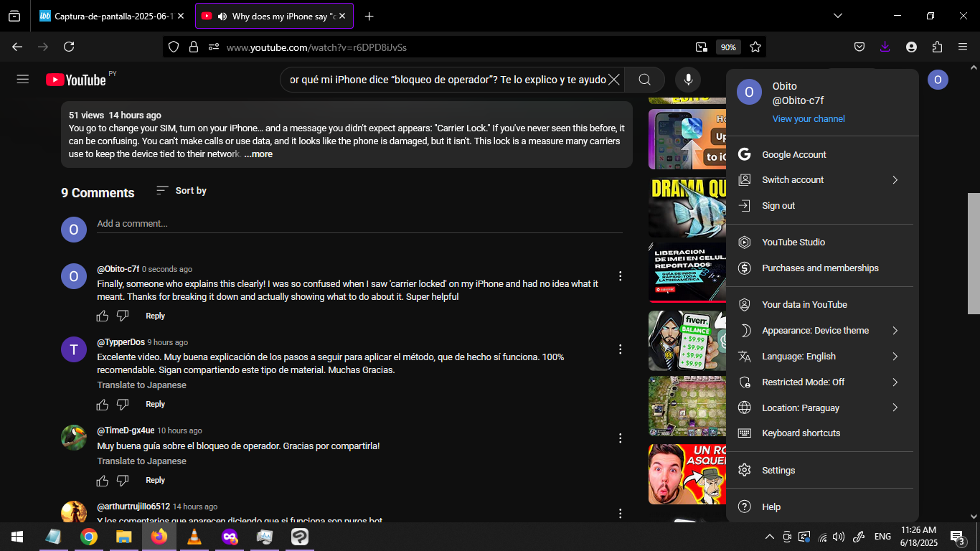Like the @TypperDos comment
Screen dimensions: 980x551
(103, 405)
